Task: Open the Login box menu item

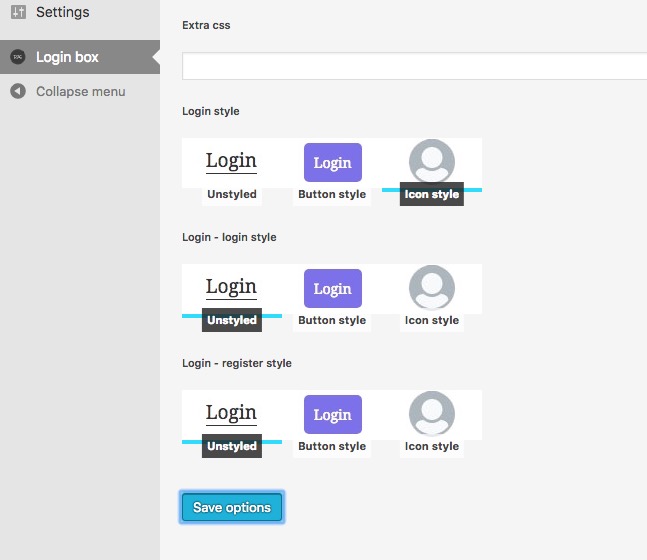Action: [x=67, y=57]
